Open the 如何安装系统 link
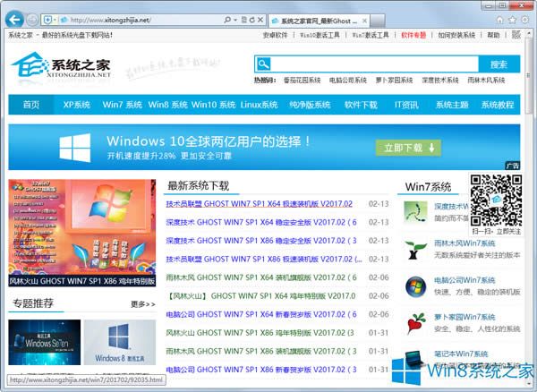 [456, 35]
